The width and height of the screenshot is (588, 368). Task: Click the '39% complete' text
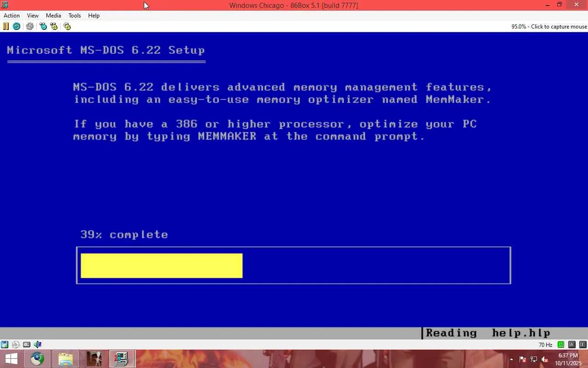tap(124, 235)
